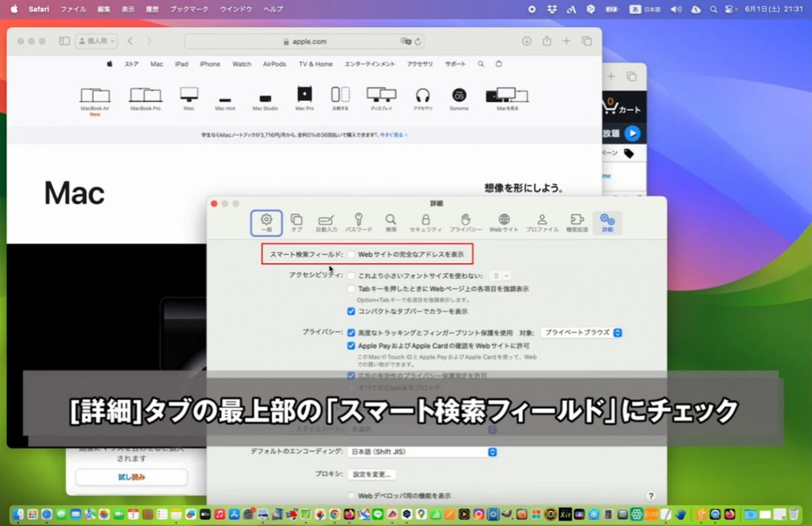Reload the apple.com page
The height and width of the screenshot is (526, 812).
pyautogui.click(x=420, y=41)
